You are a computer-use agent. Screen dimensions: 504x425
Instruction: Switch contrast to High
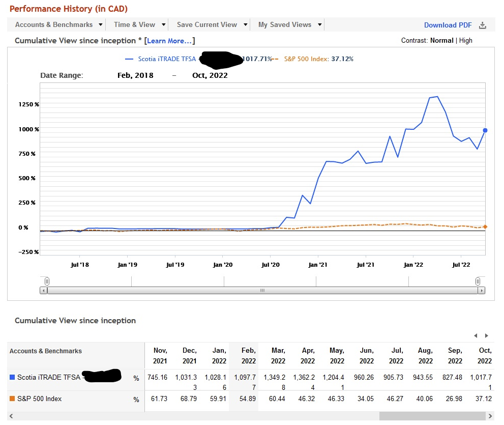coord(466,41)
